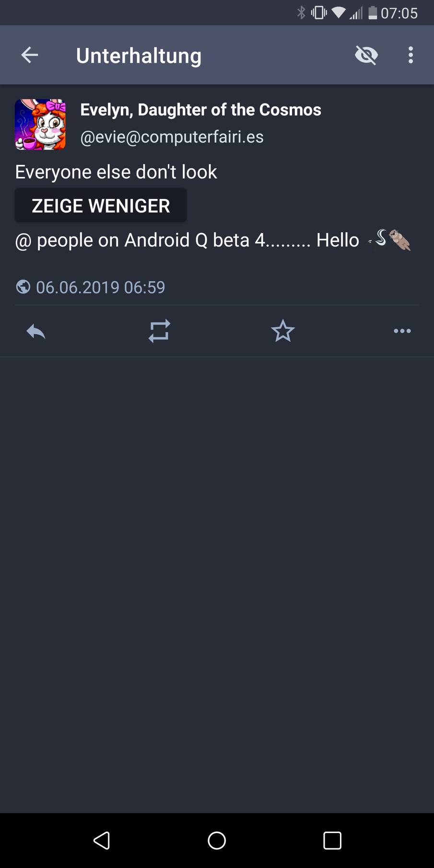Reply to the post
Image resolution: width=434 pixels, height=868 pixels.
click(x=36, y=331)
